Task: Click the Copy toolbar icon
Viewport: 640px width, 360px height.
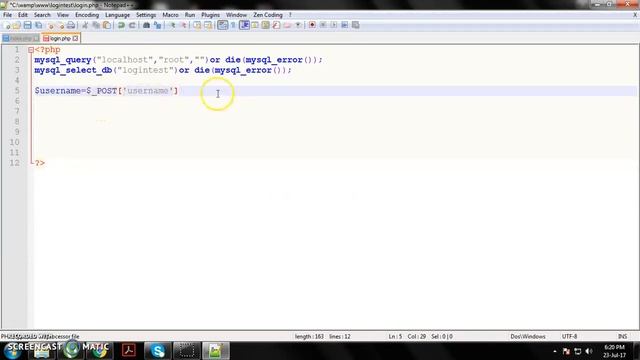Action: [x=96, y=25]
